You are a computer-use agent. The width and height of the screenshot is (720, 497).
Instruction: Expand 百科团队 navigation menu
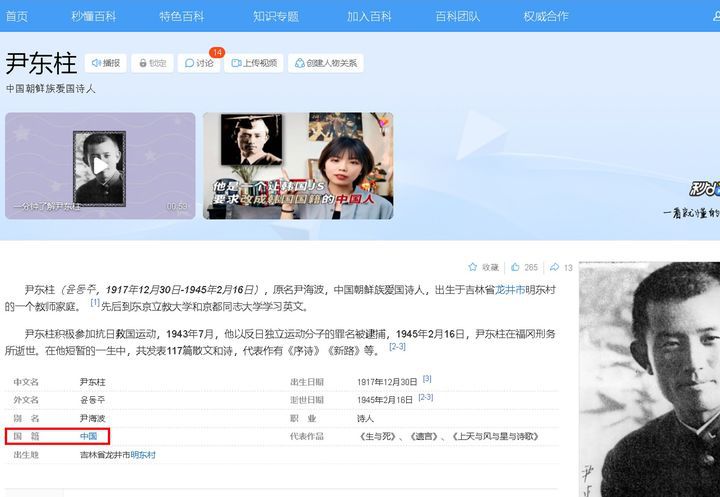[x=457, y=16]
